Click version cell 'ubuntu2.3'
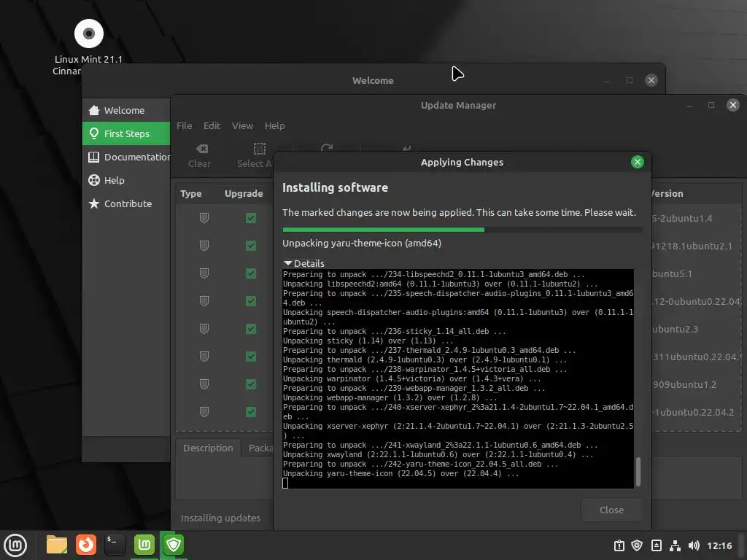 point(675,329)
